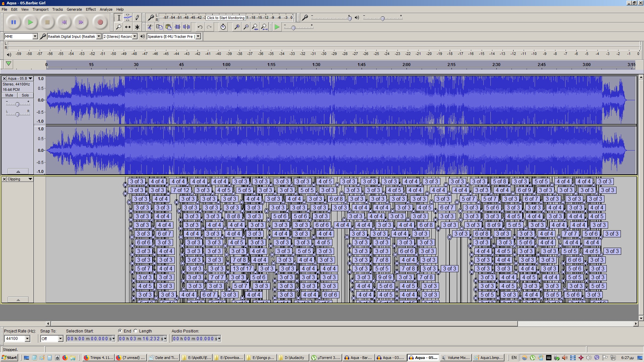The width and height of the screenshot is (644, 362).
Task: Click the Pause transport button
Action: click(13, 22)
